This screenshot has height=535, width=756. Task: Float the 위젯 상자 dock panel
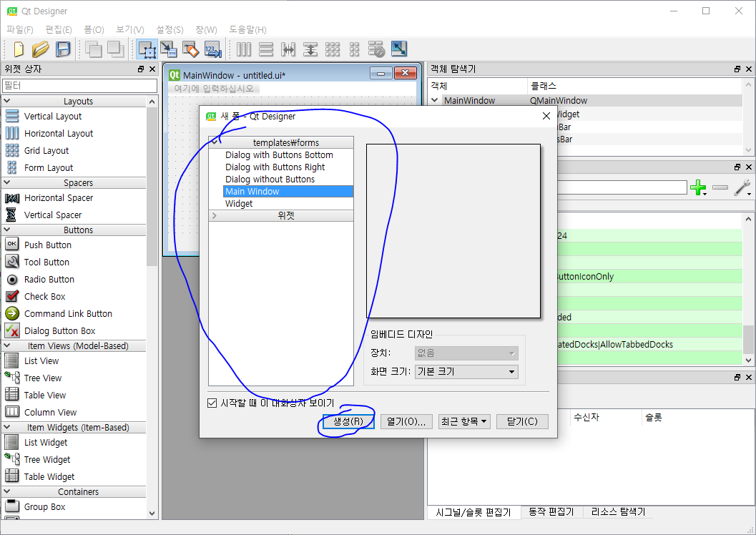(141, 69)
